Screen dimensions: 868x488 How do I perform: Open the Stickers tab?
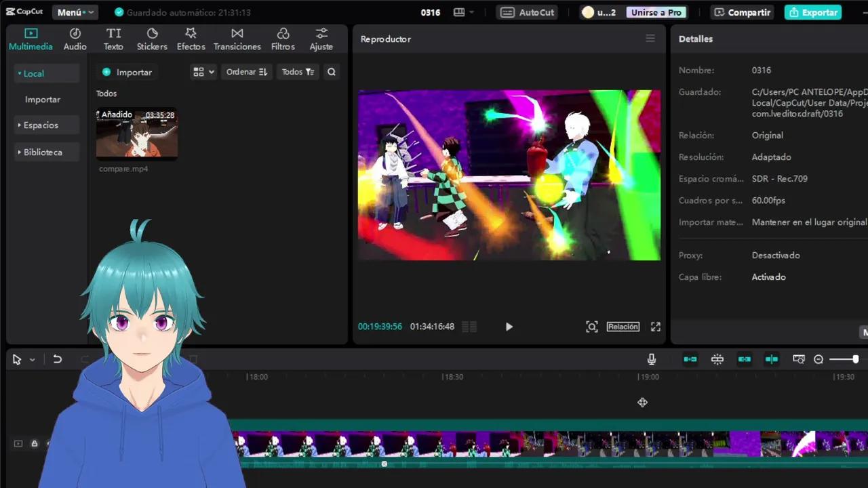(152, 39)
